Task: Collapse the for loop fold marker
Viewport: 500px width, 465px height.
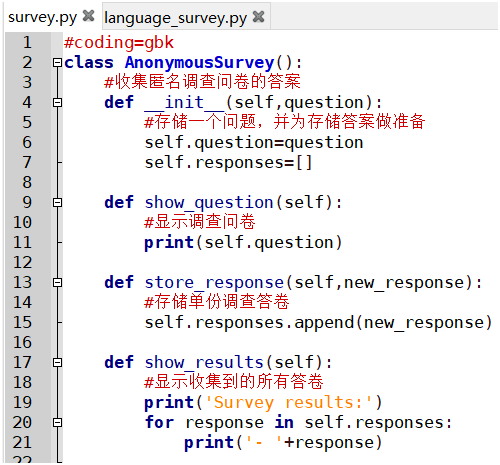Action: pyautogui.click(x=57, y=422)
